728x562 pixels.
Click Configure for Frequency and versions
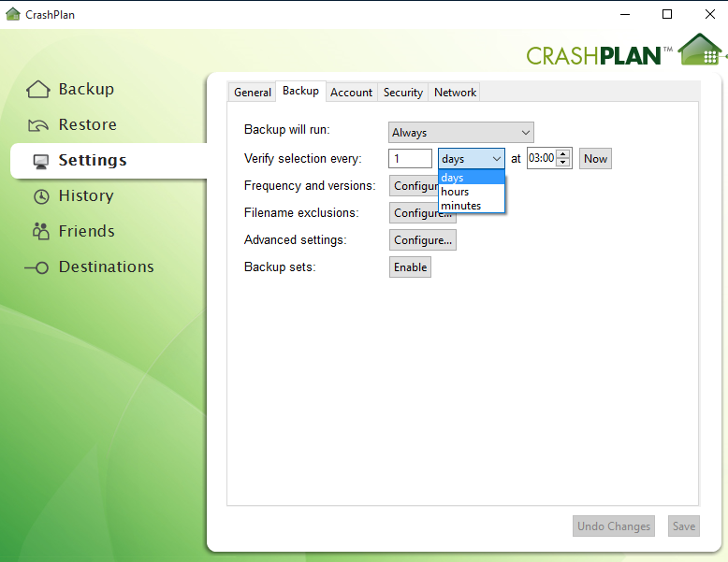pos(415,186)
